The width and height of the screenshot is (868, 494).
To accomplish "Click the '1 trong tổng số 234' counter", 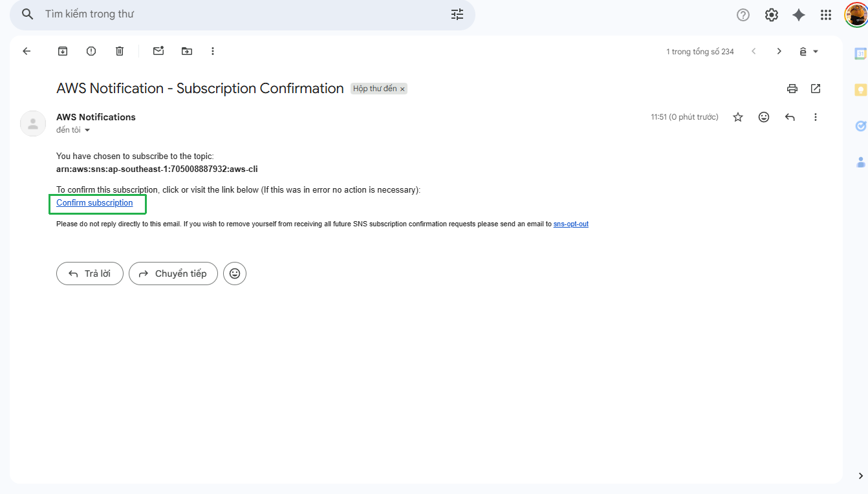I will (700, 52).
